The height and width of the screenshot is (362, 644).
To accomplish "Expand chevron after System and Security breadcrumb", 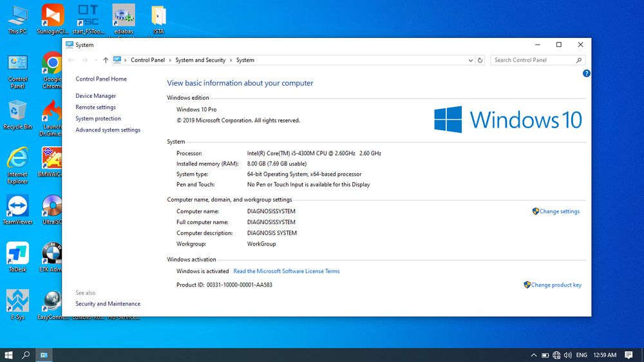I will (231, 60).
